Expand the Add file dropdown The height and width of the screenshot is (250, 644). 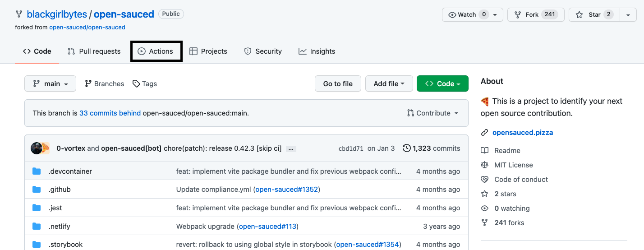(389, 84)
